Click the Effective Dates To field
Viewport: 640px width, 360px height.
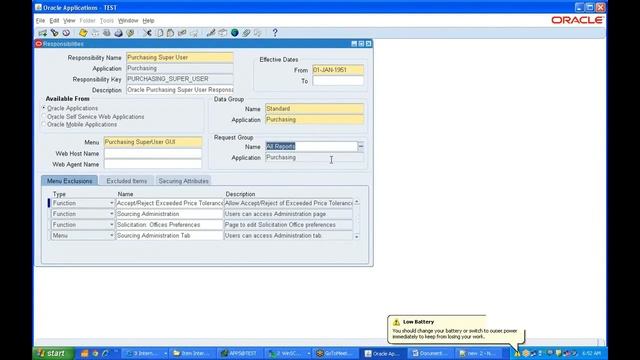(x=338, y=81)
